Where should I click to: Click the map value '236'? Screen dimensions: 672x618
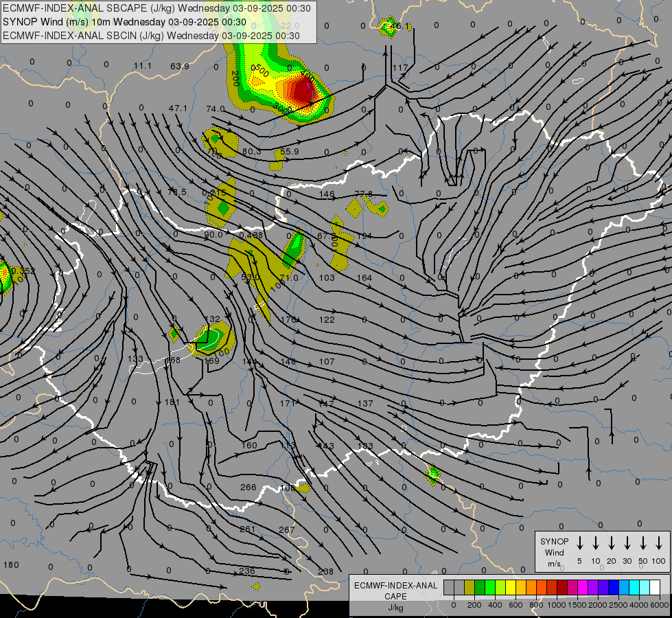click(247, 571)
